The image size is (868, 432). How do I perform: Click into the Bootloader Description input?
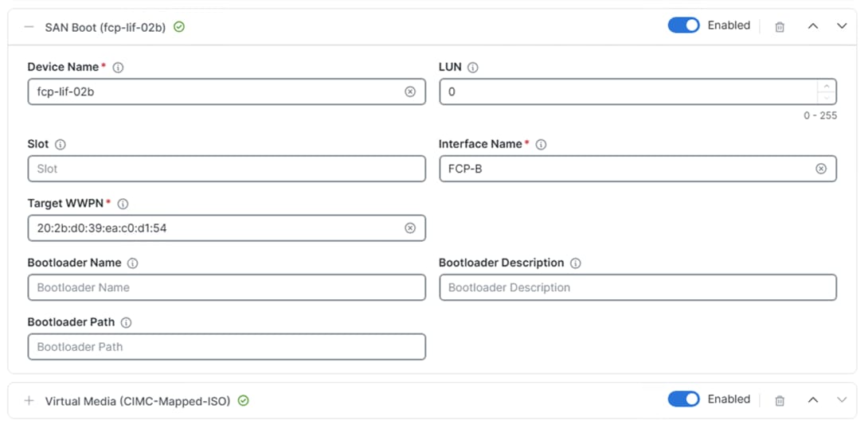[x=638, y=288]
